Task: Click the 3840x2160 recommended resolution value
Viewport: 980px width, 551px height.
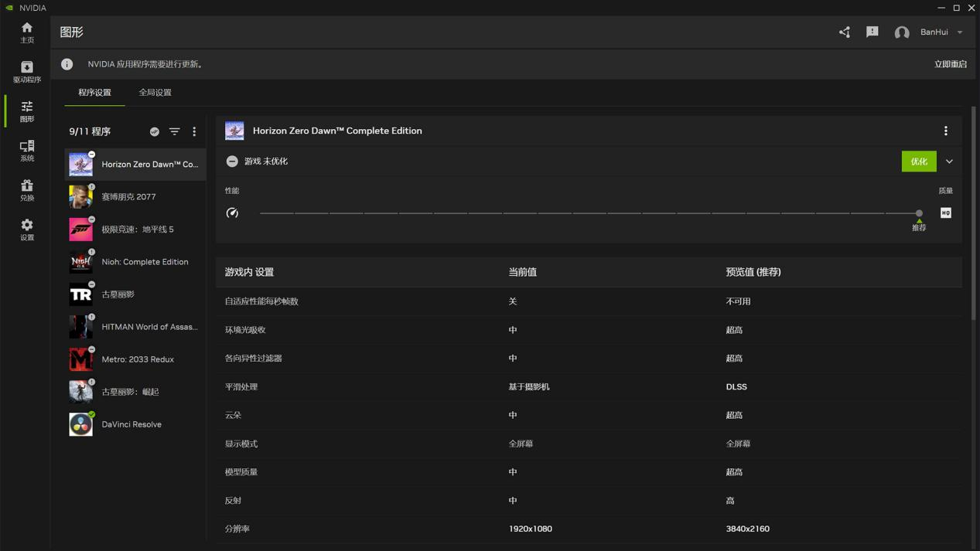Action: [748, 529]
